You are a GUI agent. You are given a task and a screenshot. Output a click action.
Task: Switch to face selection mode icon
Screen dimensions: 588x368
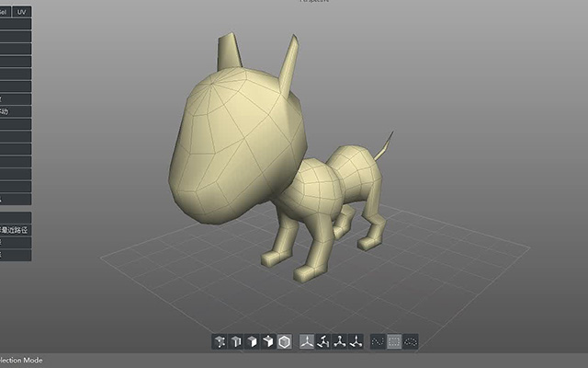pyautogui.click(x=252, y=341)
